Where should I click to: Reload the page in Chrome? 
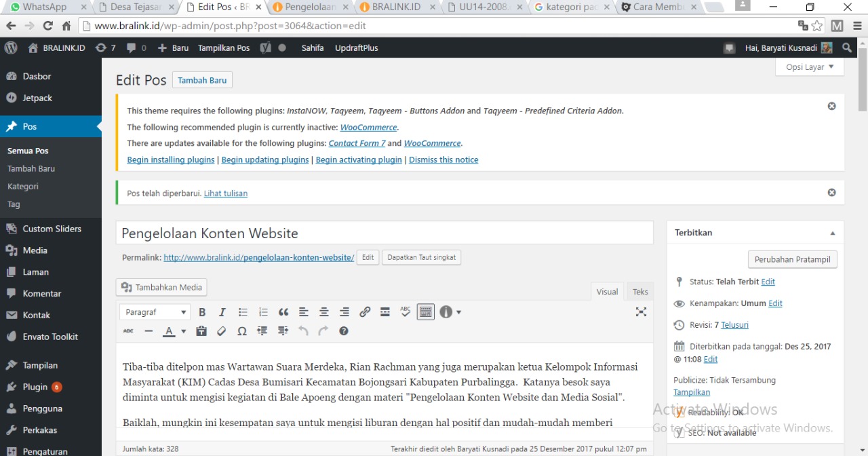[x=47, y=26]
